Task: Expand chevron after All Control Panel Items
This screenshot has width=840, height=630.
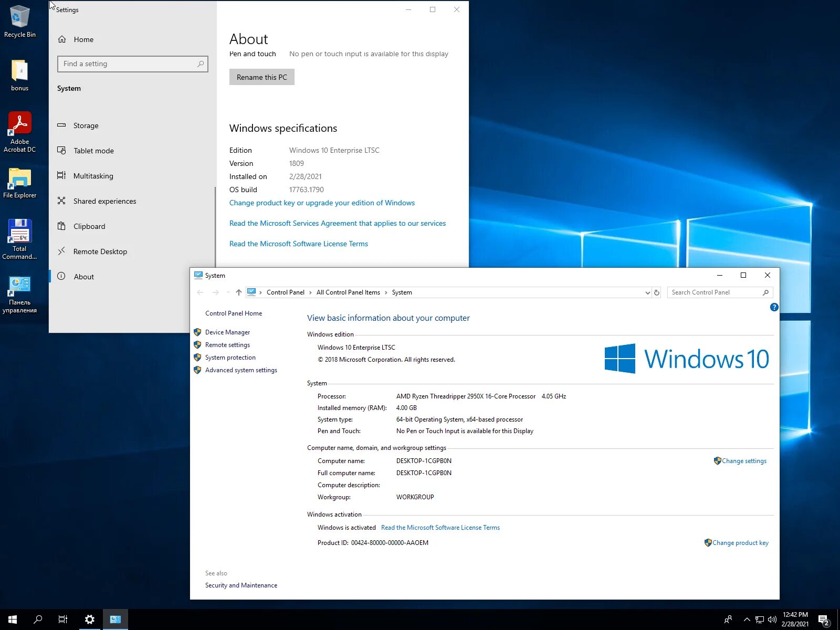Action: (386, 292)
